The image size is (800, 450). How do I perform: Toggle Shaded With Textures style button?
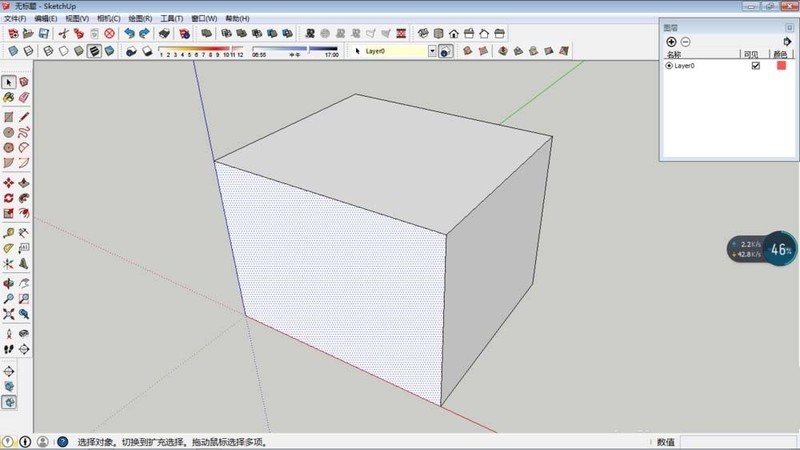(93, 51)
